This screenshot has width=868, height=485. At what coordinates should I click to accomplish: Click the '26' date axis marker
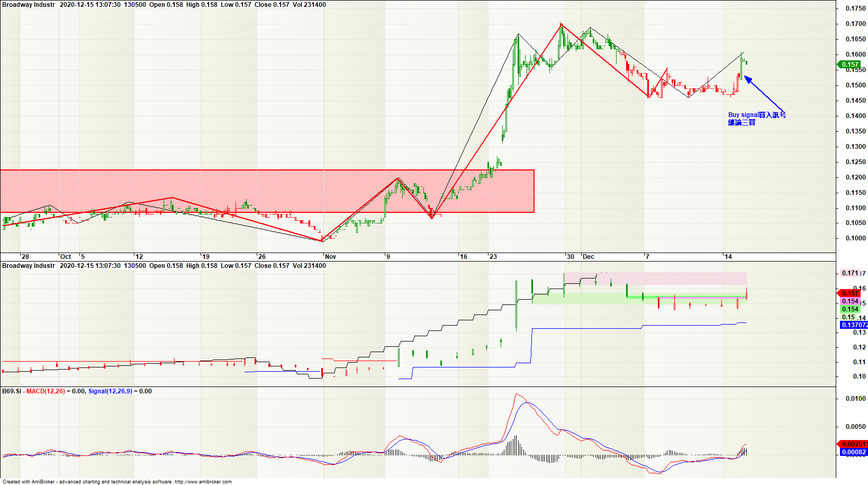pyautogui.click(x=262, y=257)
